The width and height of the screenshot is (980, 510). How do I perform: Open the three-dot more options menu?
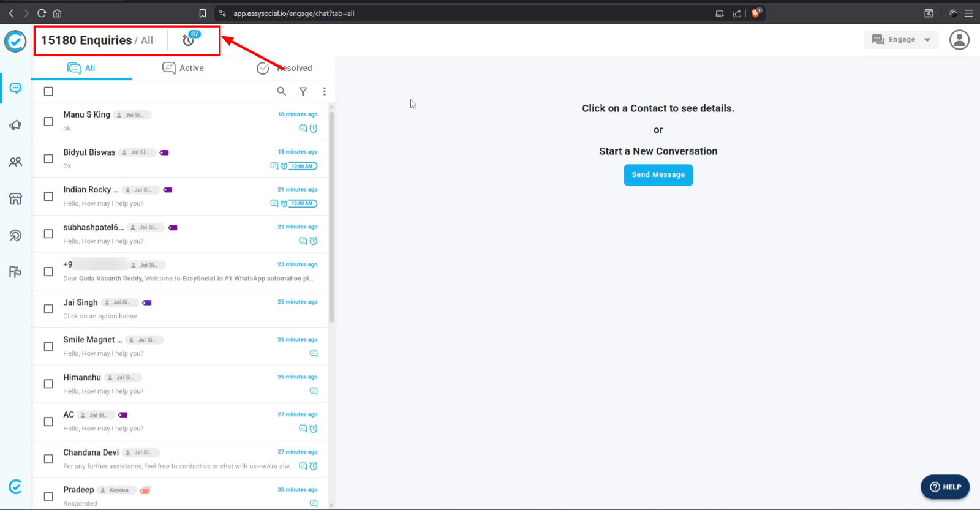[325, 91]
